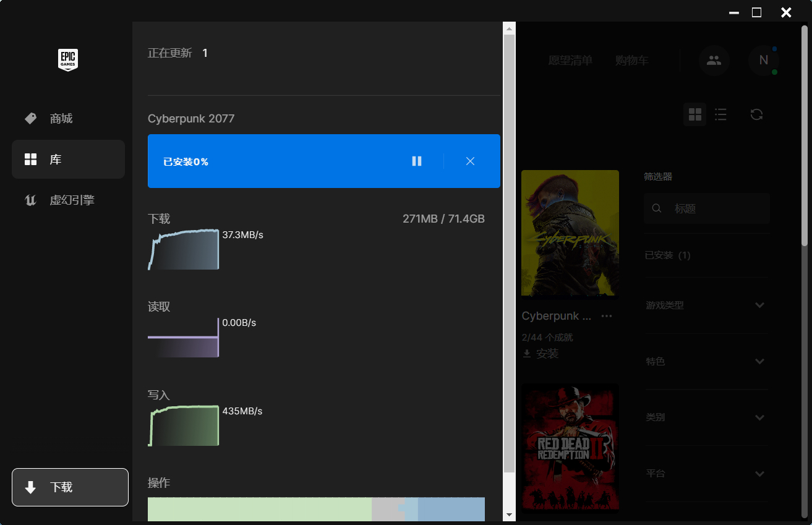The width and height of the screenshot is (812, 525).
Task: Expand the 游戏类型 filter
Action: tap(706, 305)
